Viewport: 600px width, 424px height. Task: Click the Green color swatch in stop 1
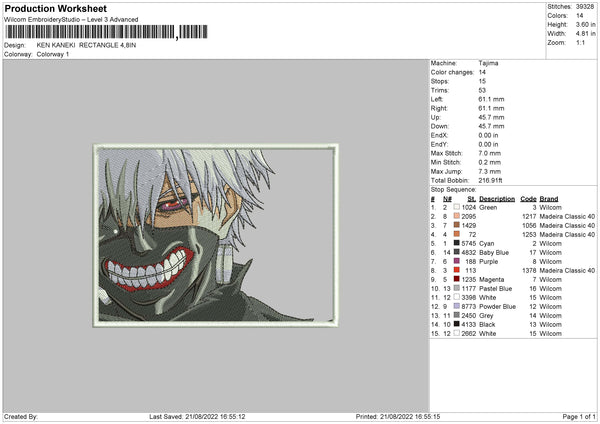pyautogui.click(x=457, y=207)
